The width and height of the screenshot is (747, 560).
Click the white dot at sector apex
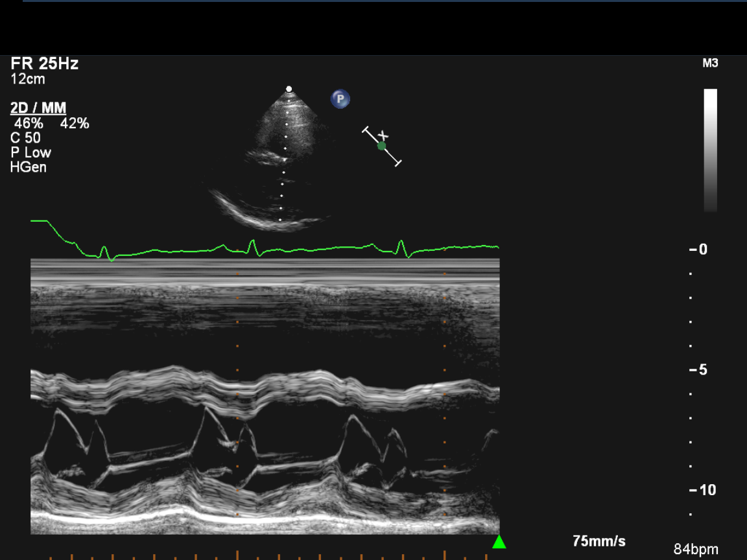(289, 89)
